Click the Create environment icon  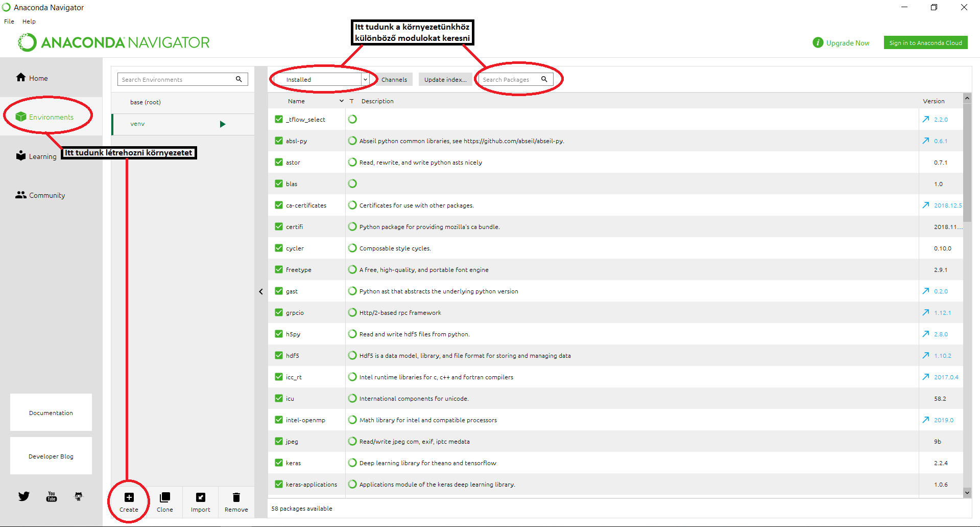(129, 497)
